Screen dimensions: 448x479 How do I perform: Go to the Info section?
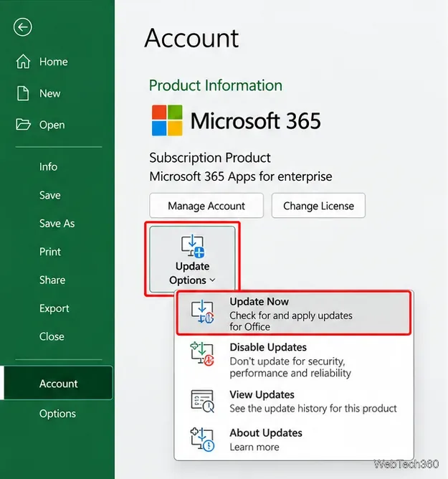pyautogui.click(x=48, y=167)
